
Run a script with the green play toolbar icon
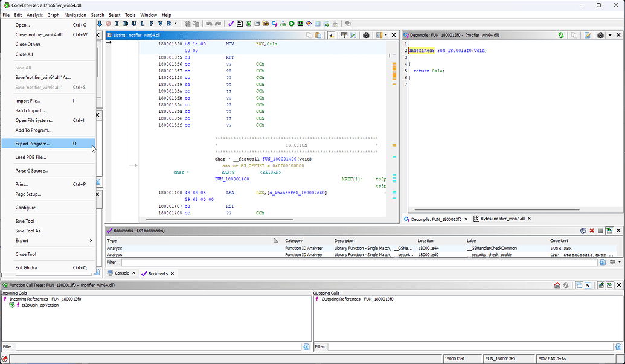[292, 23]
